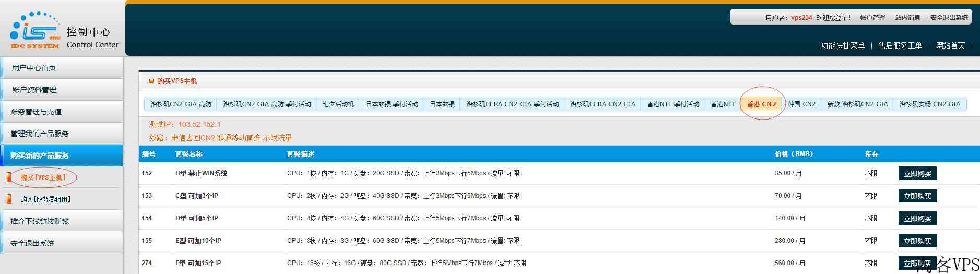Click 购买VPS主机 section heading

176,81
